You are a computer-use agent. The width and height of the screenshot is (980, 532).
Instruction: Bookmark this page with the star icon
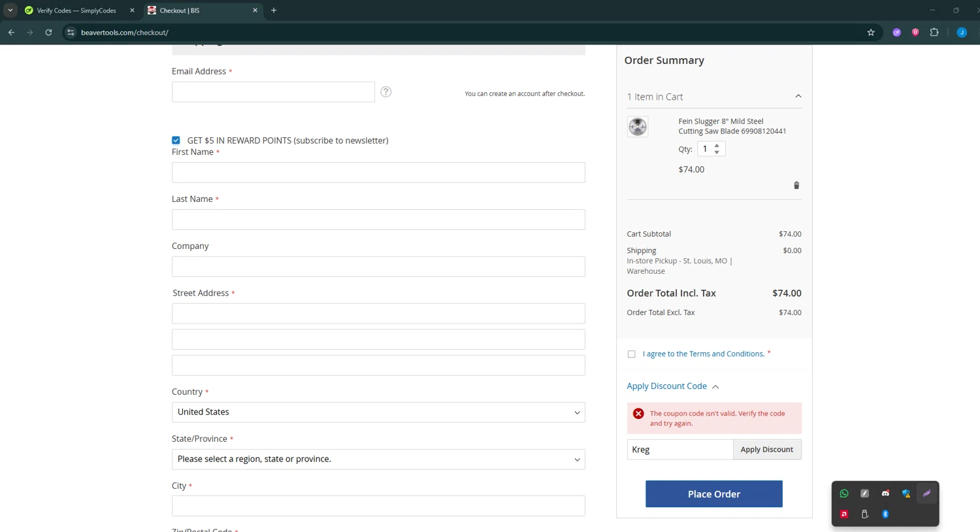tap(871, 32)
